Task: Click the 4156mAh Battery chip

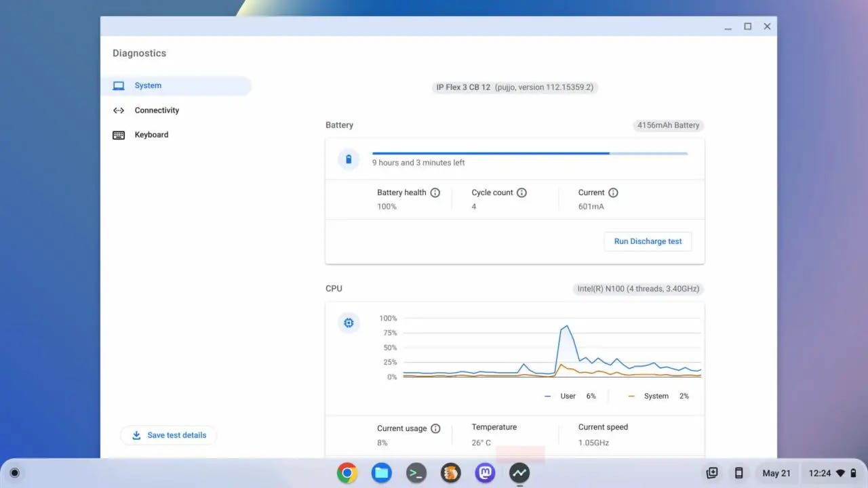Action: tap(668, 125)
